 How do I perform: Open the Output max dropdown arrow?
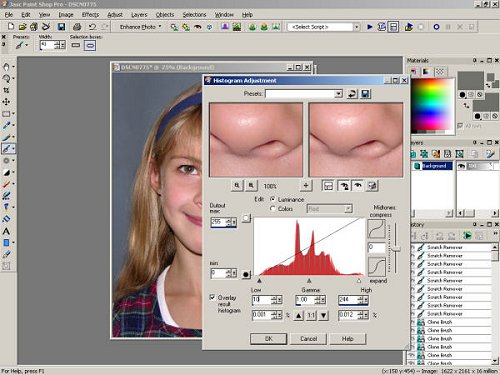coord(234,222)
